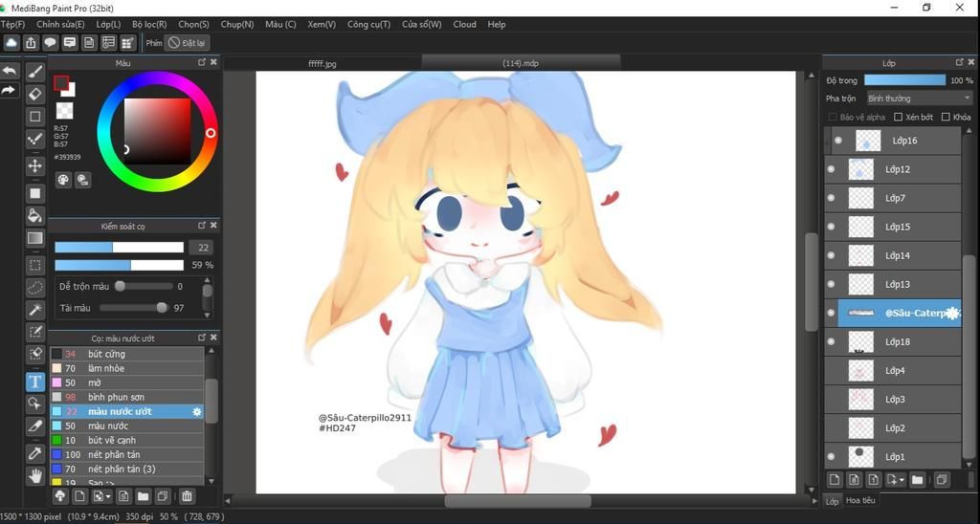Select the Lasso selection tool
The width and height of the screenshot is (980, 524).
point(35,287)
